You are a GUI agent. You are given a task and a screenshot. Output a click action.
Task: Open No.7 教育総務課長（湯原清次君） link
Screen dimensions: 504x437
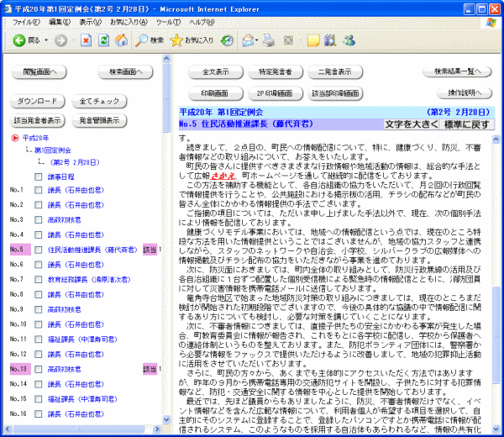(89, 280)
